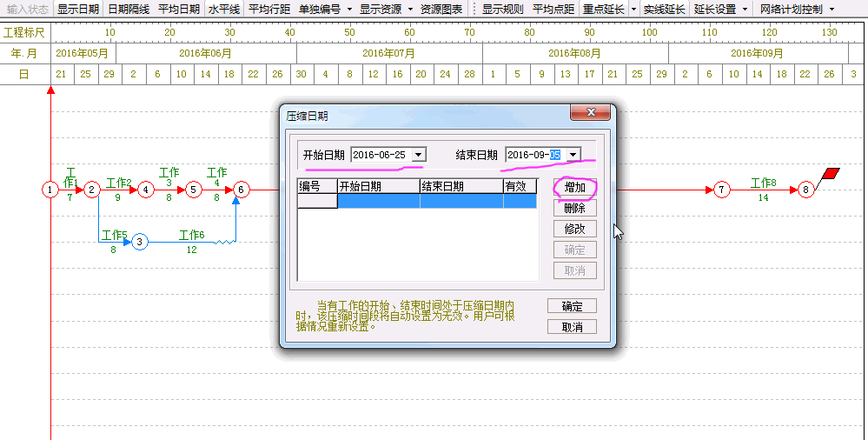This screenshot has height=440, width=868.
Task: Toggle 平均点距 toolbar button
Action: point(553,9)
